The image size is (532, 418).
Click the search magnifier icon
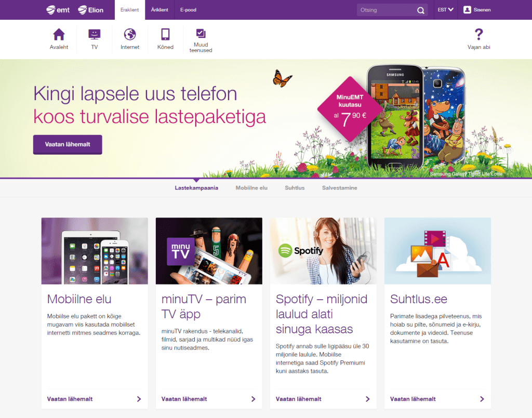pyautogui.click(x=421, y=10)
